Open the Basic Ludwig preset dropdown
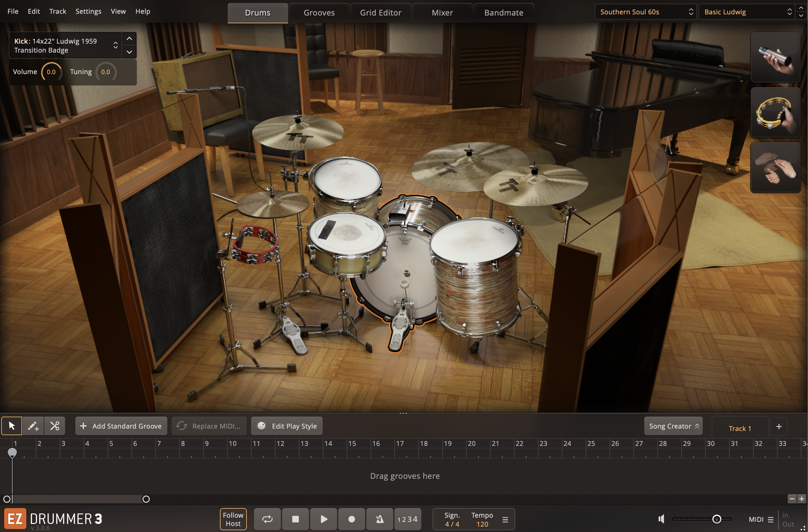The width and height of the screenshot is (808, 532). [746, 12]
